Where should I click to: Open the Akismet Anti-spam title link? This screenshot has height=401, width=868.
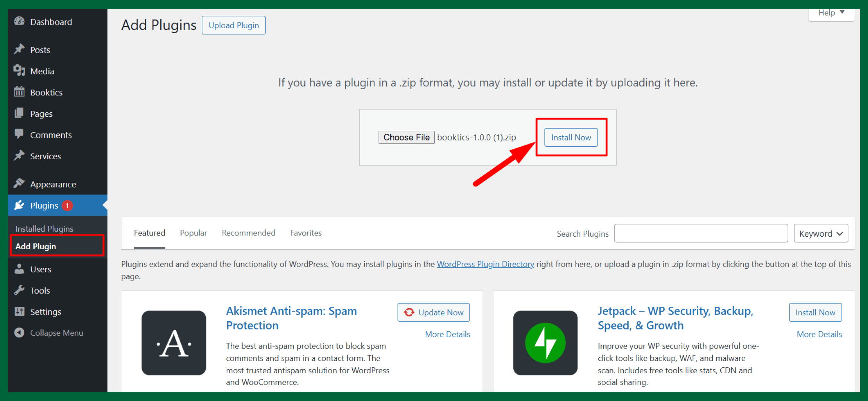291,318
